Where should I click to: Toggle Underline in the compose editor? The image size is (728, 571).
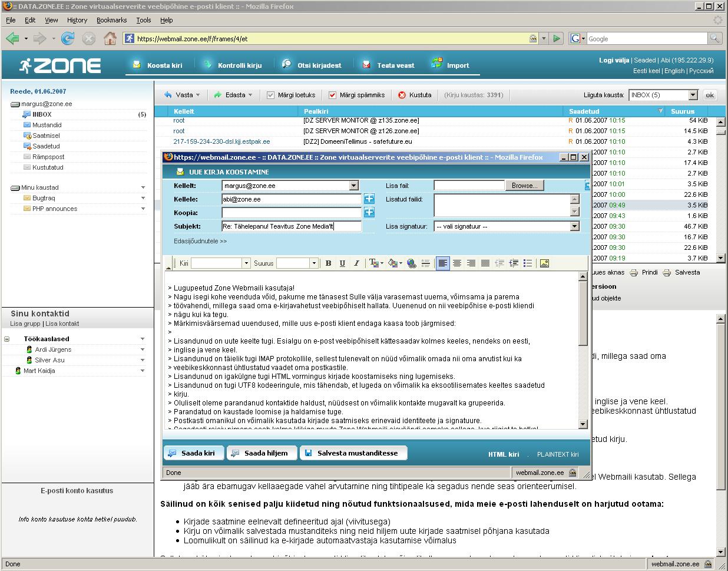(342, 263)
